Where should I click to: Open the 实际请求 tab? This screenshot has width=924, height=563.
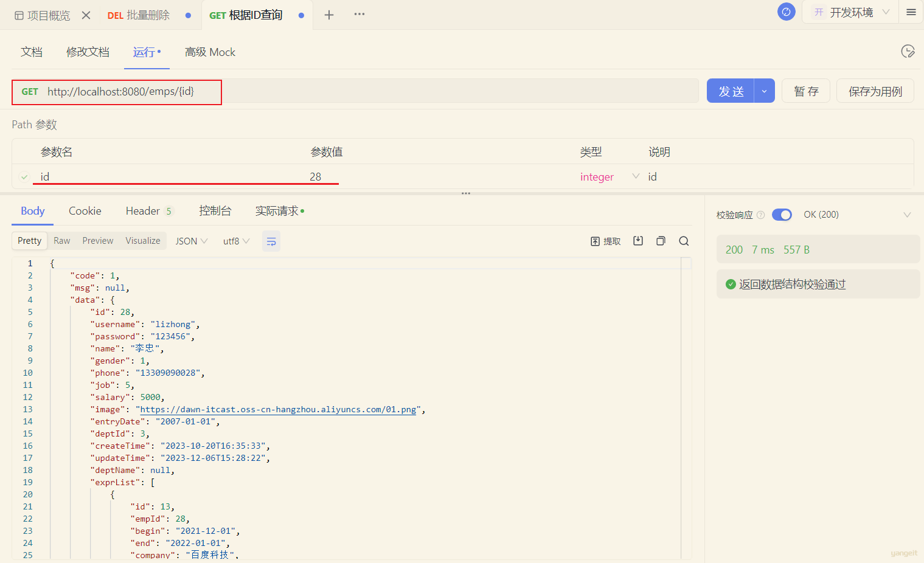(277, 211)
